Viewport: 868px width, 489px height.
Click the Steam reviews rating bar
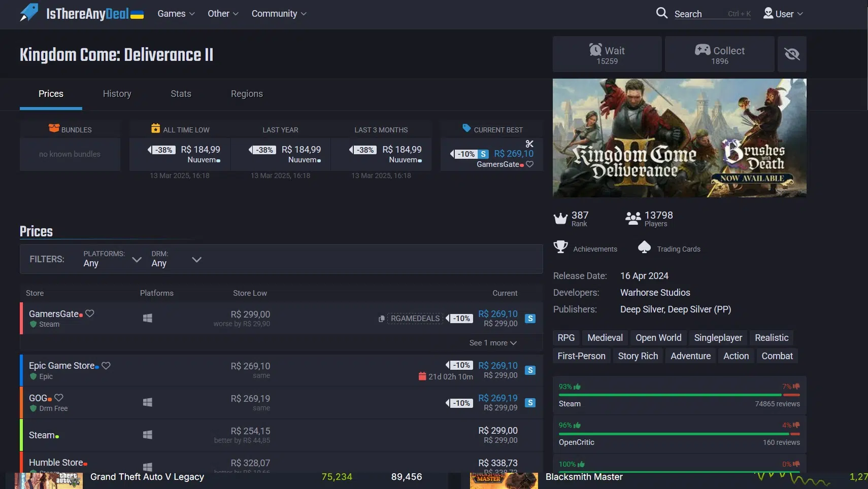(x=679, y=395)
